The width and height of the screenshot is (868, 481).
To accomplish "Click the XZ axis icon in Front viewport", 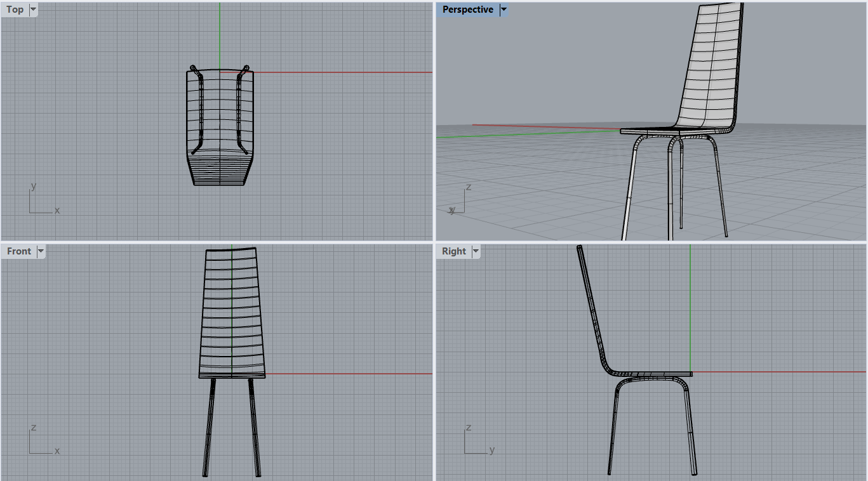I will [43, 440].
